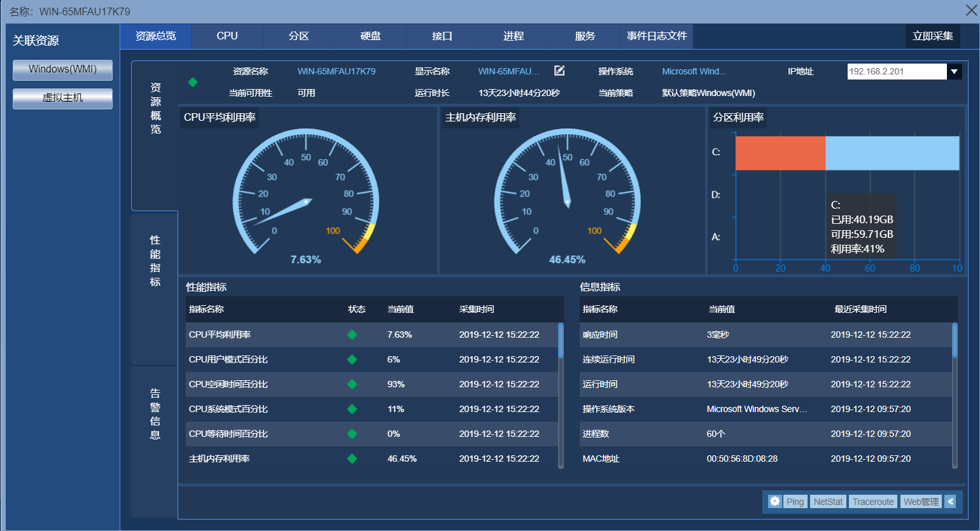This screenshot has width=980, height=531.
Task: Click the orange used portion of C: bar
Action: tap(780, 153)
